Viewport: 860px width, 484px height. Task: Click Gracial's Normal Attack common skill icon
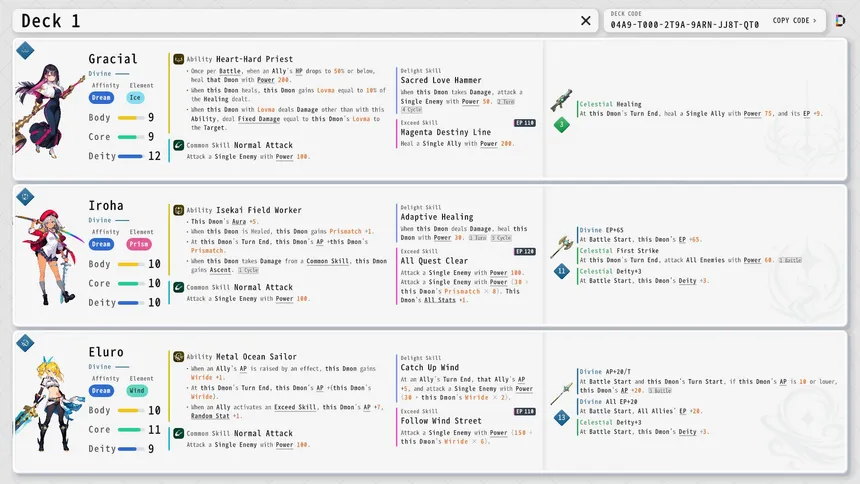178,145
